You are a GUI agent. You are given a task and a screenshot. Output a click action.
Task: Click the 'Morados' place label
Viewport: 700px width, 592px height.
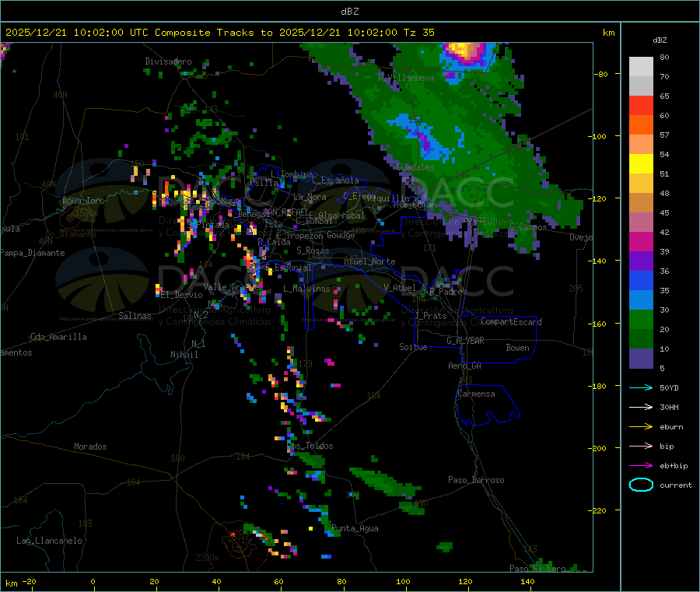(x=90, y=447)
